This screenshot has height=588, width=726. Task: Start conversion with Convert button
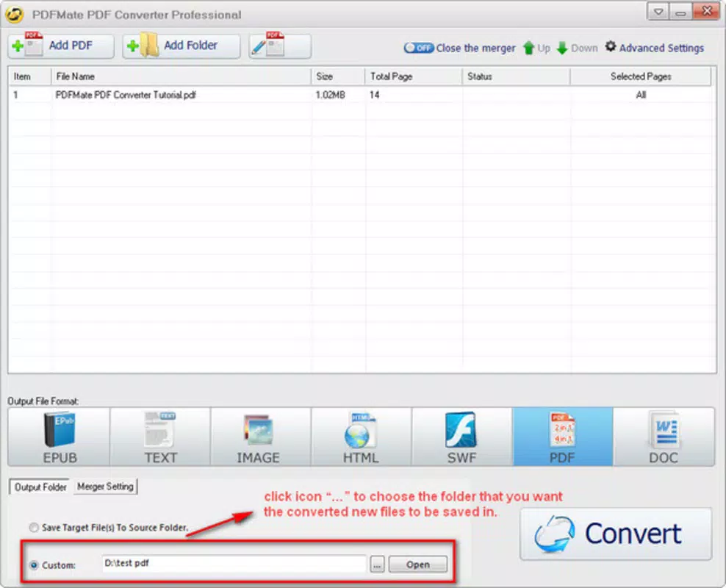pos(616,534)
